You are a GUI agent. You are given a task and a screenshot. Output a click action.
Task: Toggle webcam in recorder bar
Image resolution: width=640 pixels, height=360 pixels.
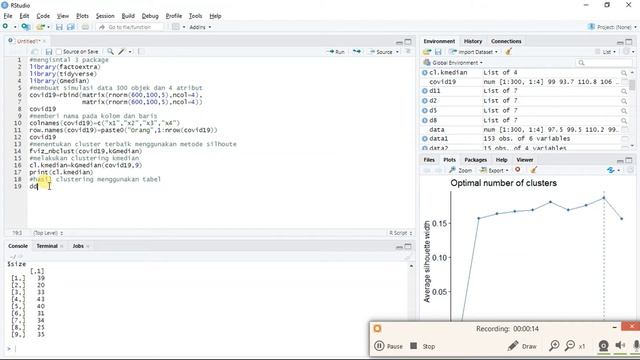tap(603, 346)
